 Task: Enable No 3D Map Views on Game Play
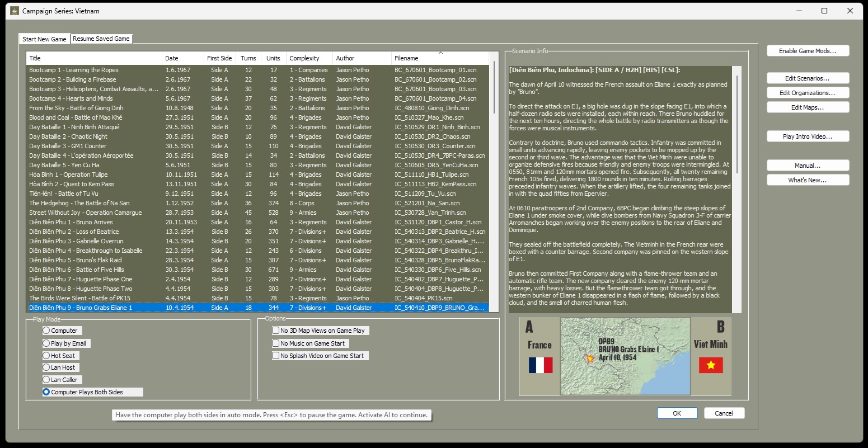(x=320, y=331)
